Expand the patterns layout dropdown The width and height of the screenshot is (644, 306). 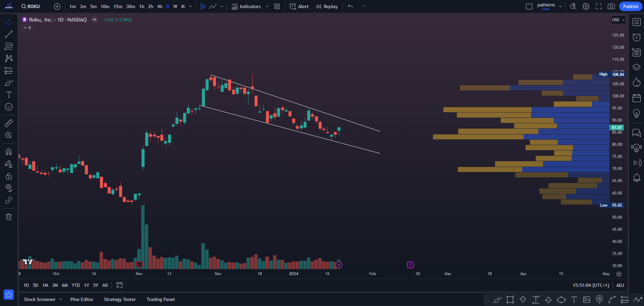(x=560, y=6)
